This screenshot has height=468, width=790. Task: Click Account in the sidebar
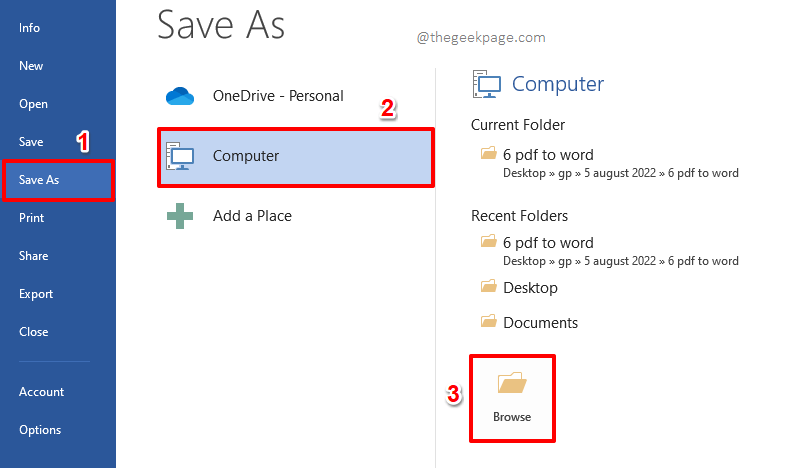(x=41, y=392)
